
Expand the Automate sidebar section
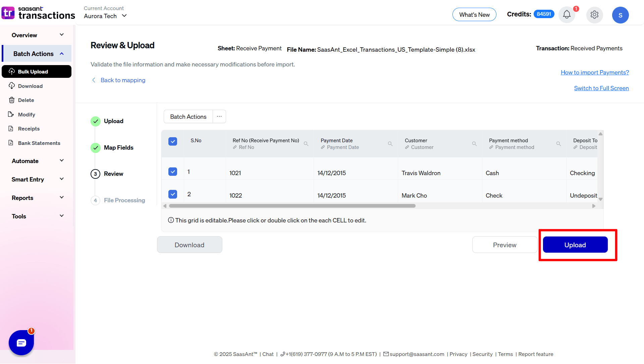point(37,161)
